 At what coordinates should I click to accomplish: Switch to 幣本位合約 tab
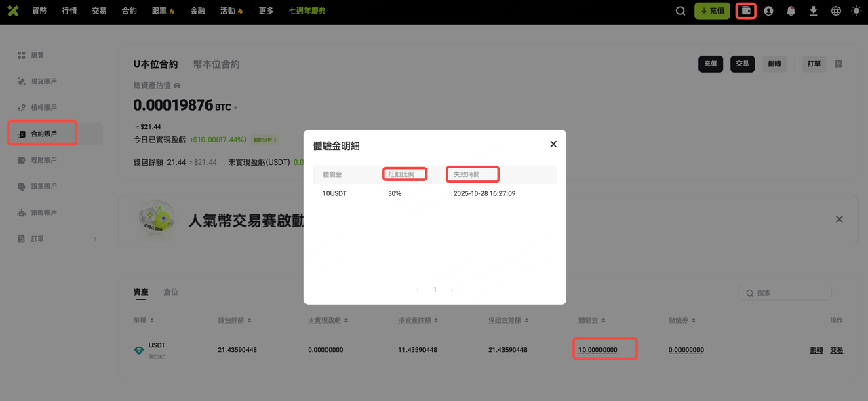(x=216, y=64)
